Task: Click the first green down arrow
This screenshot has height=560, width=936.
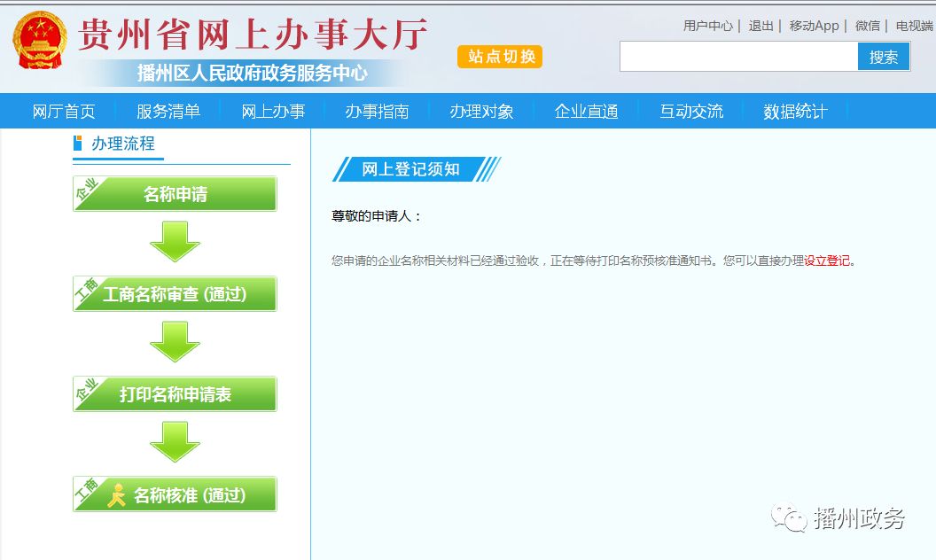Action: tap(175, 241)
